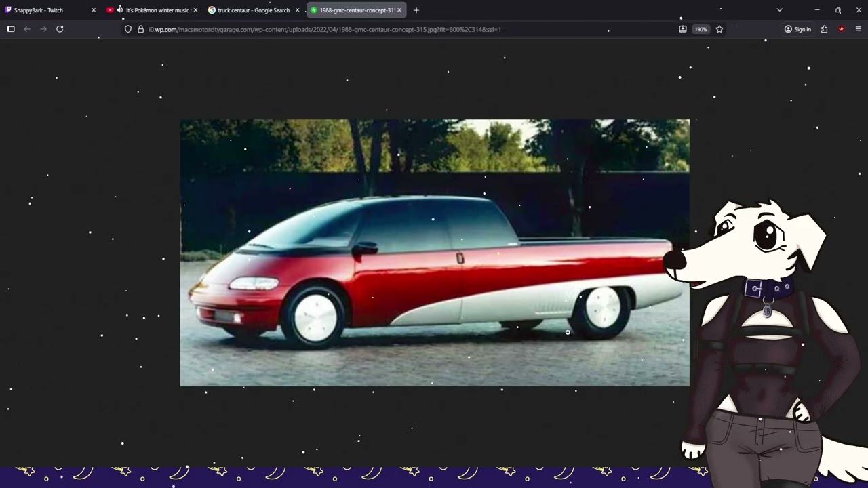Image resolution: width=868 pixels, height=488 pixels.
Task: View site security padlock info
Action: coord(141,29)
